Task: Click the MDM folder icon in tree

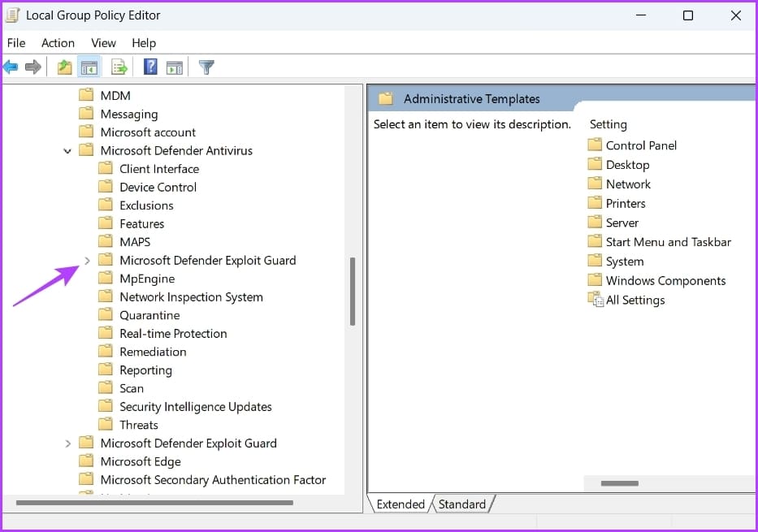Action: (86, 94)
